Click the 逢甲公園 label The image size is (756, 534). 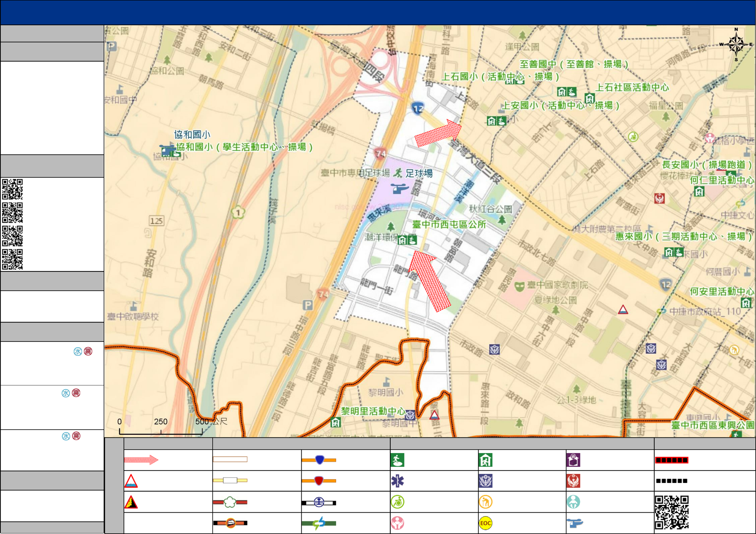pyautogui.click(x=523, y=47)
